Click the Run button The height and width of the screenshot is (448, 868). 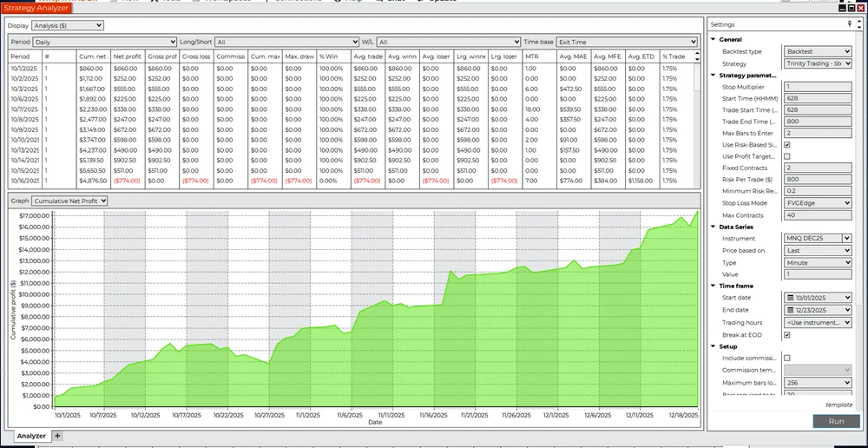click(x=836, y=421)
